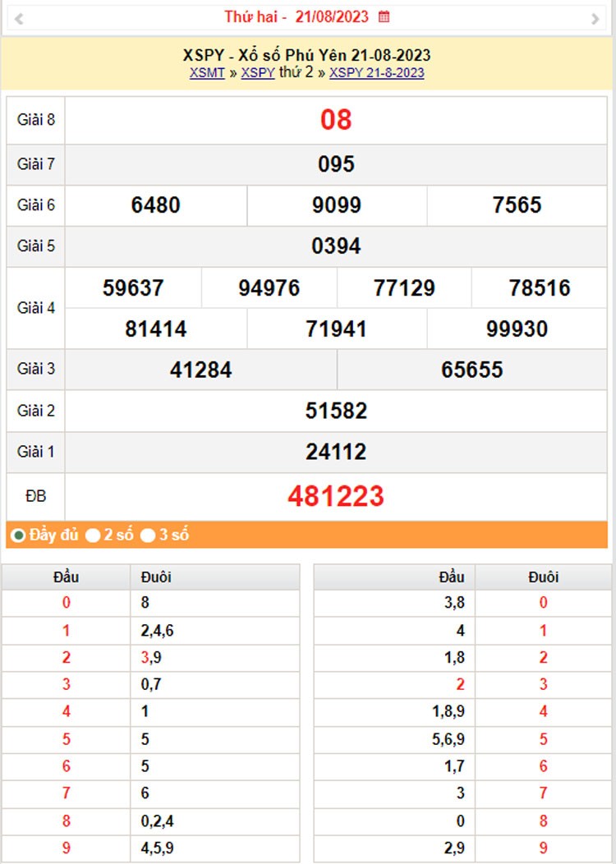The width and height of the screenshot is (616, 864).
Task: Open the calendar icon beside the date
Action: click(x=384, y=16)
